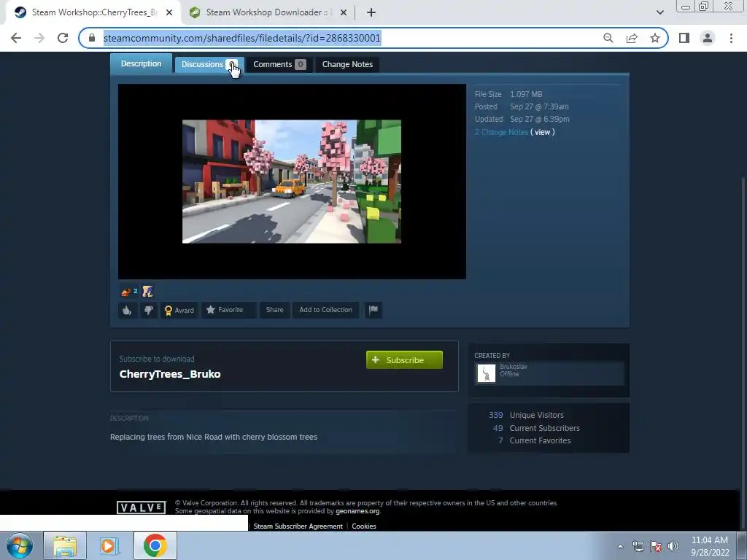Open volume control in system tray
747x560 pixels.
673,546
